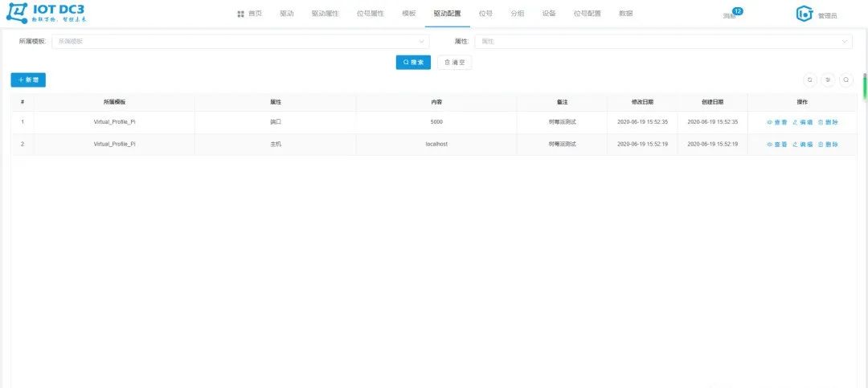Click the 创建日期 column header
Image resolution: width=868 pixels, height=388 pixels.
(712, 102)
